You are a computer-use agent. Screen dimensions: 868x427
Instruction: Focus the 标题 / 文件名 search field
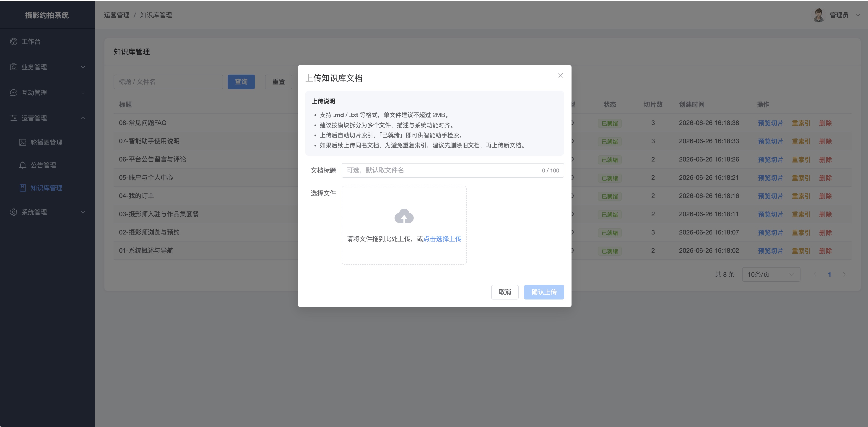168,82
